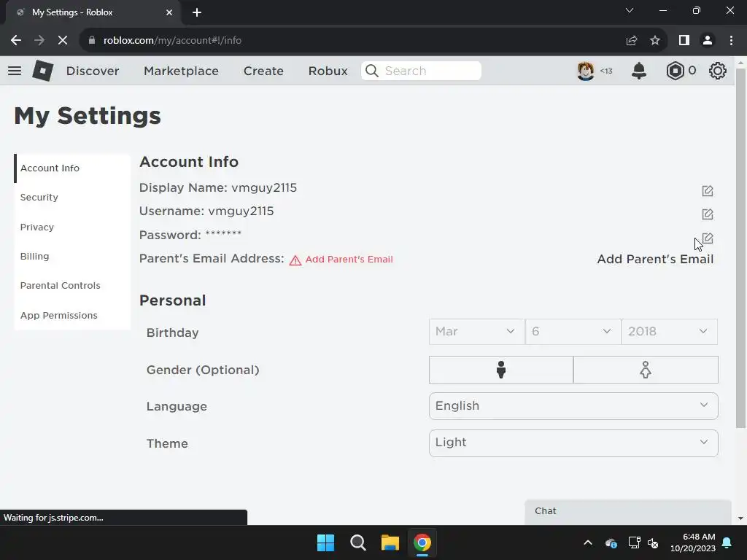The width and height of the screenshot is (747, 560).
Task: Open the Robux balance icon
Action: coord(675,71)
